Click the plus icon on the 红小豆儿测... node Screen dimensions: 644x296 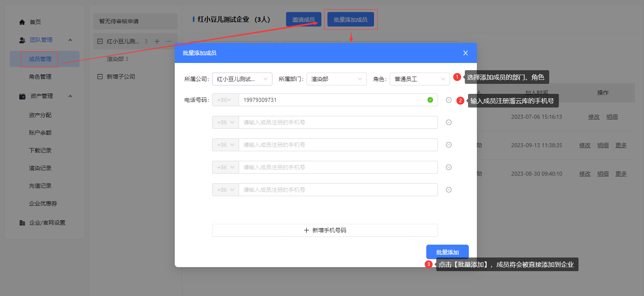click(157, 41)
